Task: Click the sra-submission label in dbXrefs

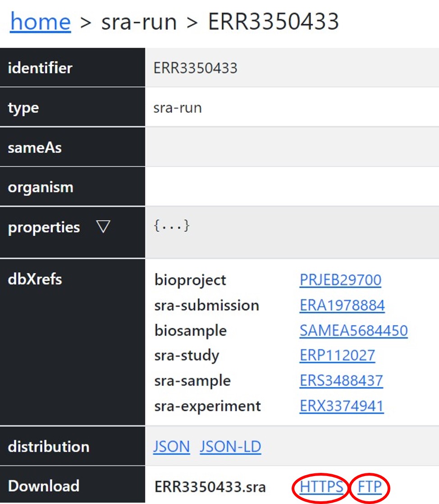Action: tap(206, 305)
